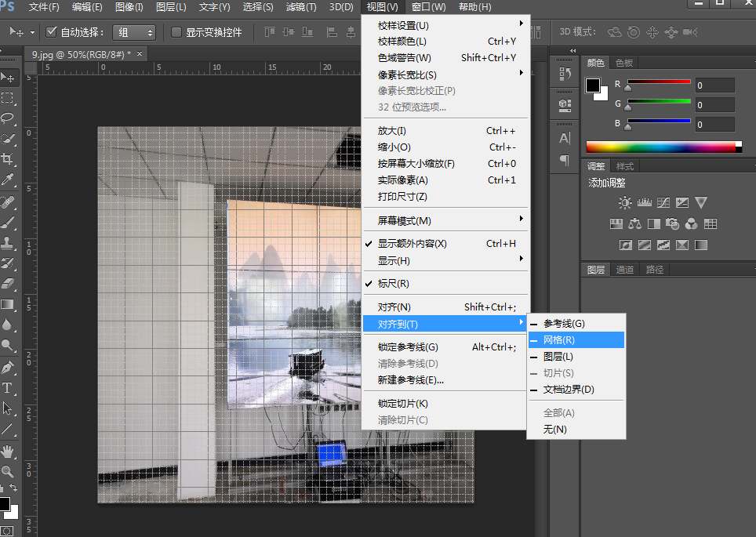The width and height of the screenshot is (756, 537).
Task: Switch to the 通道 panel tab
Action: [x=623, y=269]
